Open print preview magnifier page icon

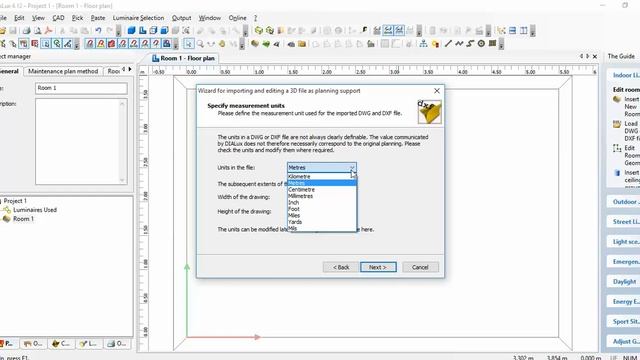pyautogui.click(x=38, y=31)
